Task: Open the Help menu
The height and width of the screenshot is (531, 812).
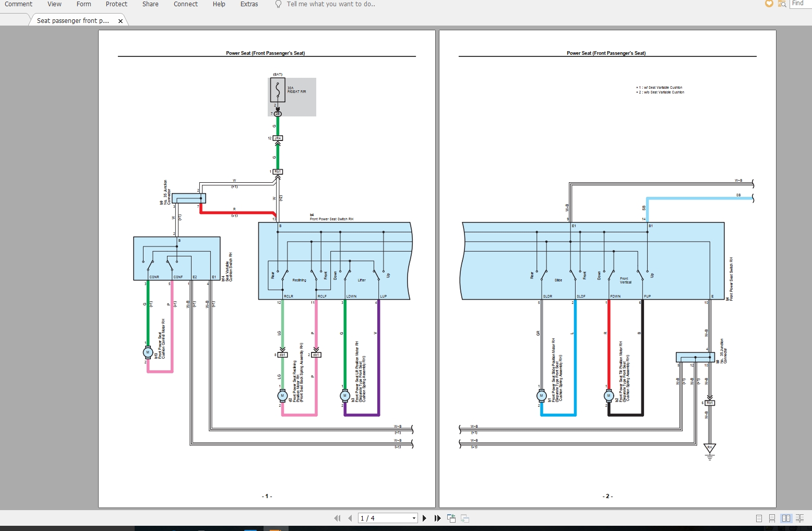Action: click(x=219, y=4)
